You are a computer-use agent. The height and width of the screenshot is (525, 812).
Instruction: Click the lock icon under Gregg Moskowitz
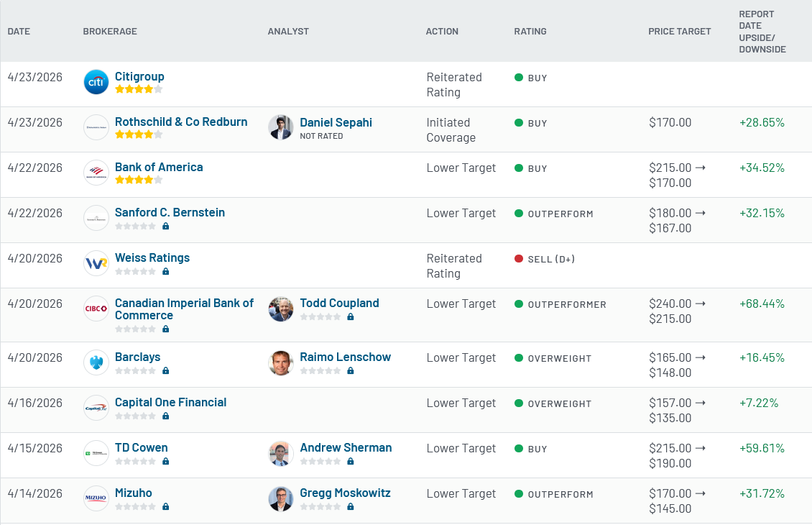pyautogui.click(x=351, y=507)
